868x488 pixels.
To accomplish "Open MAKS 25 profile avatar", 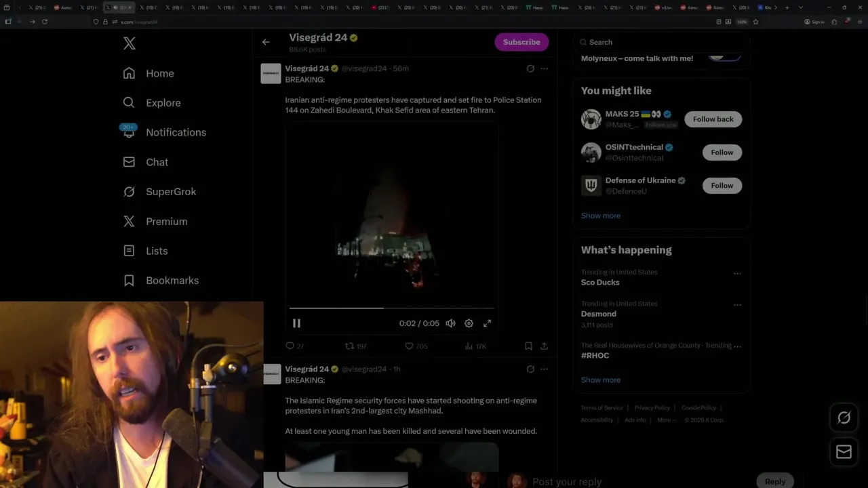I will pyautogui.click(x=591, y=119).
